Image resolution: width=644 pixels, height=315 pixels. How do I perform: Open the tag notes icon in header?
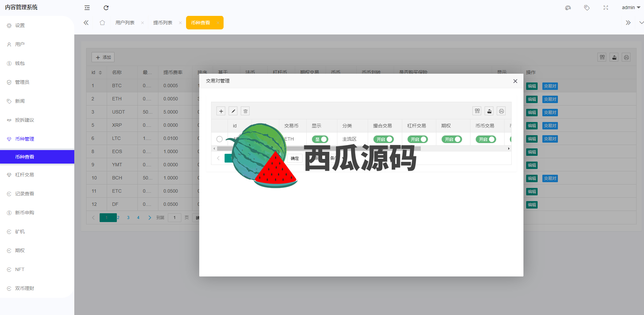tap(587, 8)
